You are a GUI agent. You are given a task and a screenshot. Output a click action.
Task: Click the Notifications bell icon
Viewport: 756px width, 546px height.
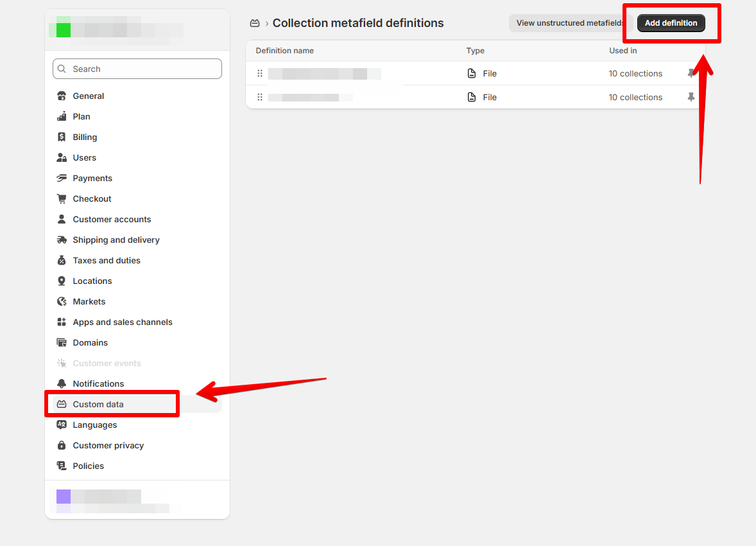tap(62, 384)
